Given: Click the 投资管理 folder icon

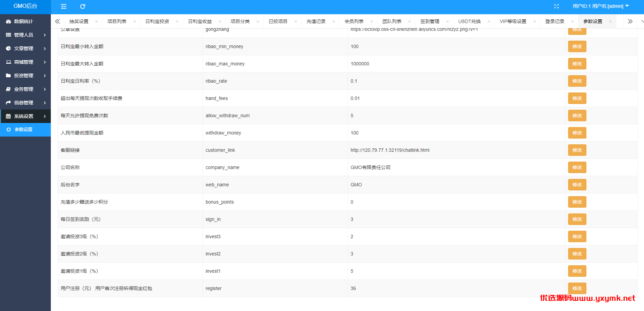Looking at the screenshot, I should click(x=8, y=76).
